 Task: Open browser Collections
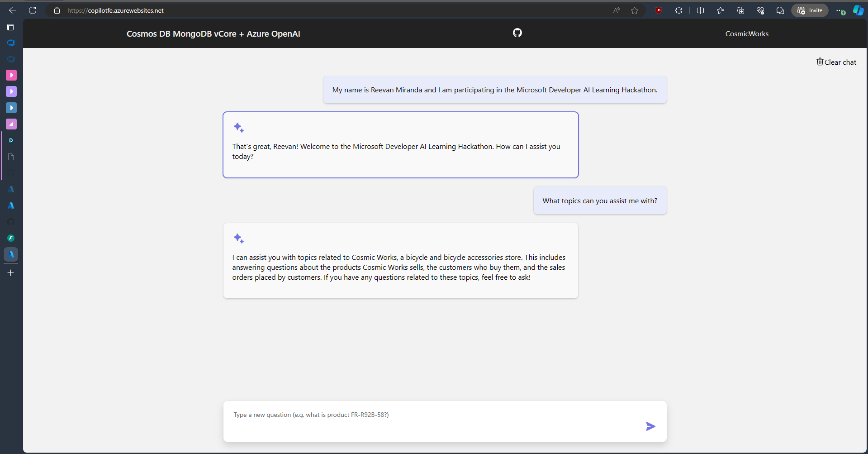coord(740,10)
